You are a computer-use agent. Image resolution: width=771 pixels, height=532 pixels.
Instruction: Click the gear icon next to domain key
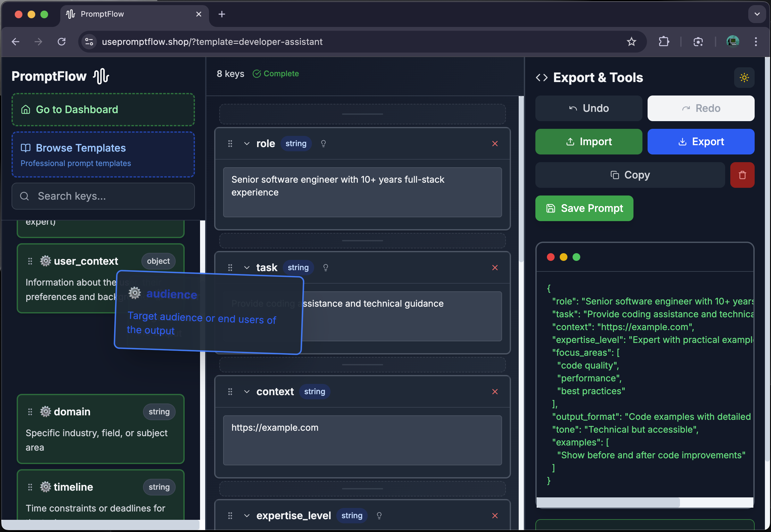click(45, 411)
